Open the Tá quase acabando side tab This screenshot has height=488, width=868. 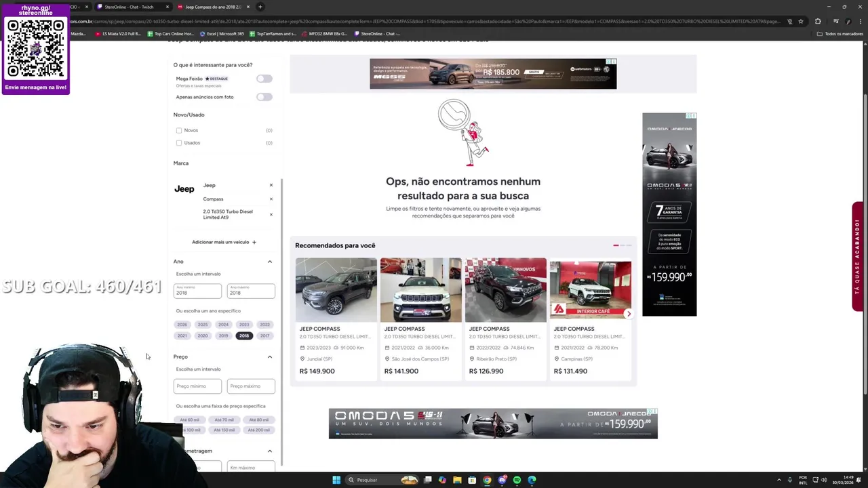[x=858, y=257]
